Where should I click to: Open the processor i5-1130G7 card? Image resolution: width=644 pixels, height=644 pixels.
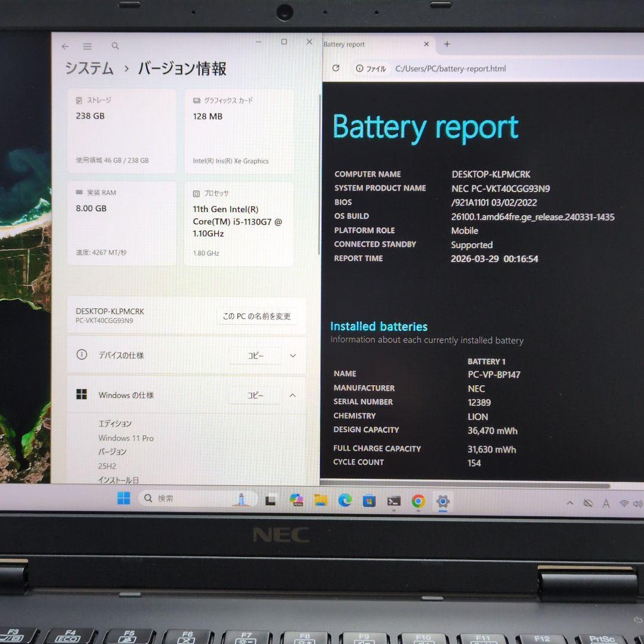coord(239,224)
